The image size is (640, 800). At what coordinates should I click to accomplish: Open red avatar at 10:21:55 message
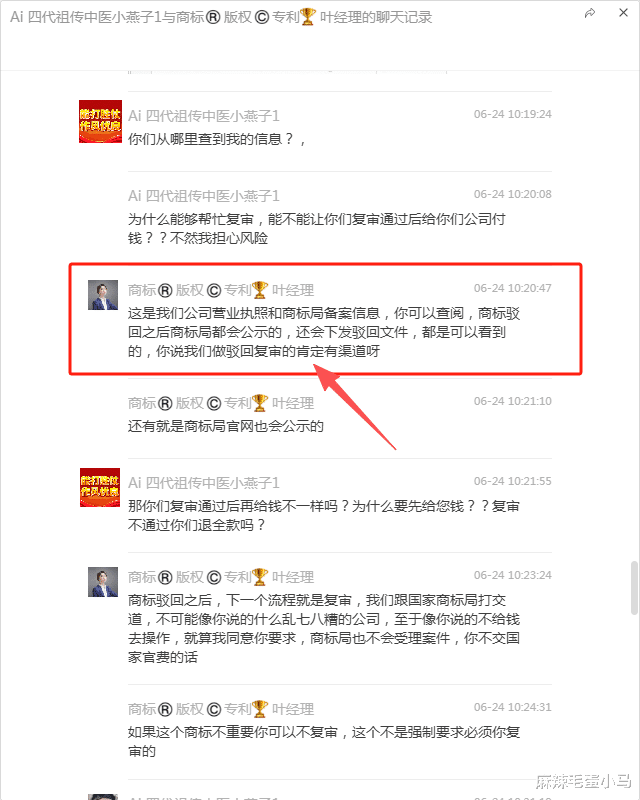(x=100, y=487)
